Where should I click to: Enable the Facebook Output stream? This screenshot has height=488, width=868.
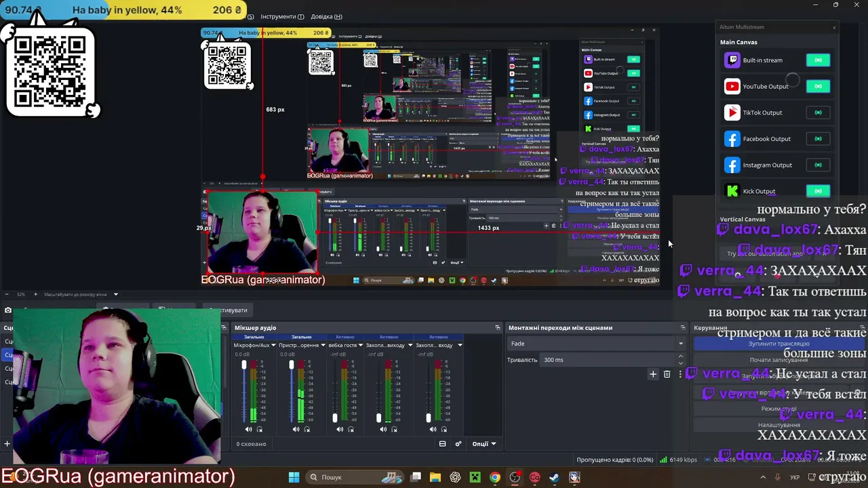(x=818, y=139)
